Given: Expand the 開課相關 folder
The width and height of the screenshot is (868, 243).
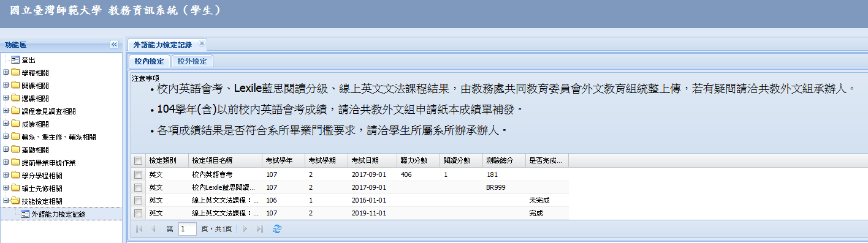Looking at the screenshot, I should [x=6, y=86].
